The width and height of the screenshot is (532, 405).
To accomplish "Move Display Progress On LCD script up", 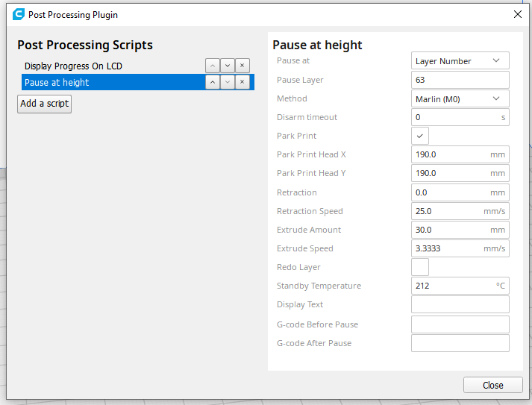I will point(213,66).
